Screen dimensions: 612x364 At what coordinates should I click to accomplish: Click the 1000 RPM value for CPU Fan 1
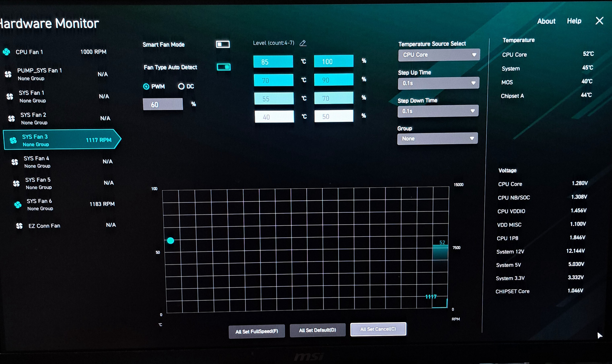pos(93,52)
